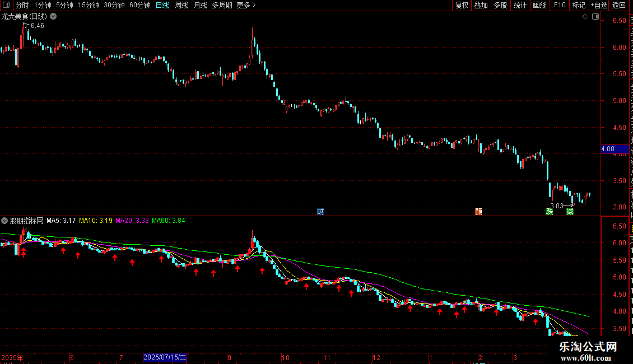This screenshot has width=633, height=364.
Task: Click the MA5: 3.17 value
Action: [61, 221]
